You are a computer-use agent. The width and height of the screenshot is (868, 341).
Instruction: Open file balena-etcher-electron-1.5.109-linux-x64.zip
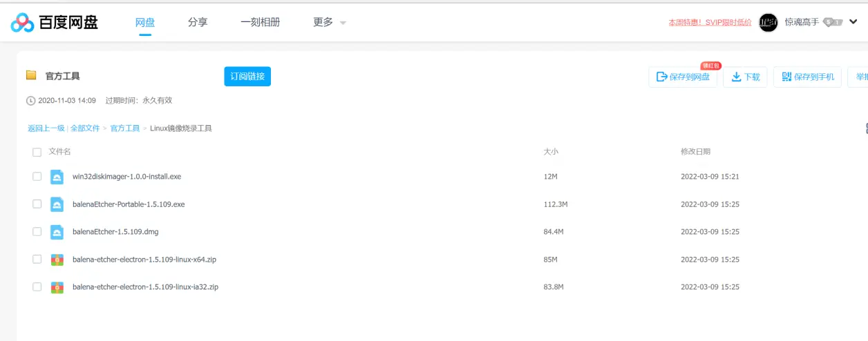pyautogui.click(x=144, y=260)
